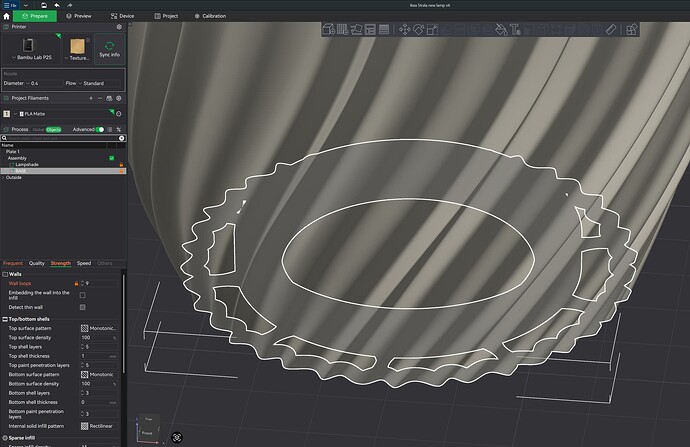Image resolution: width=690 pixels, height=447 pixels.
Task: Add a filament with the plus icon
Action: 91,98
